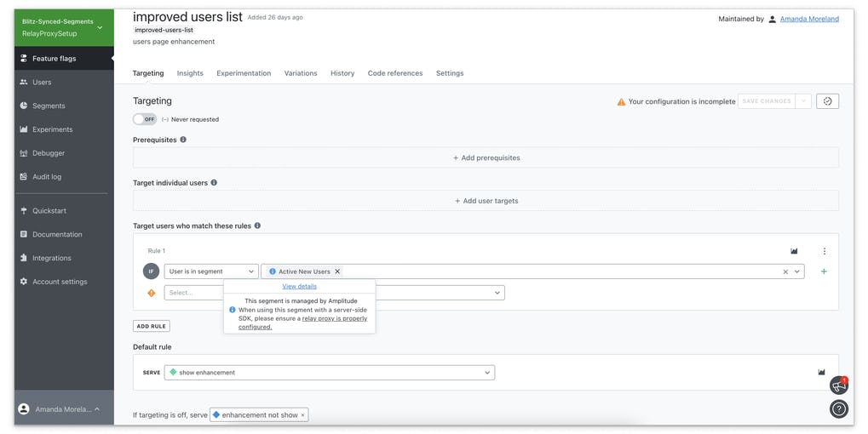The image size is (868, 434).
Task: Click the Add Rule button
Action: 151,326
